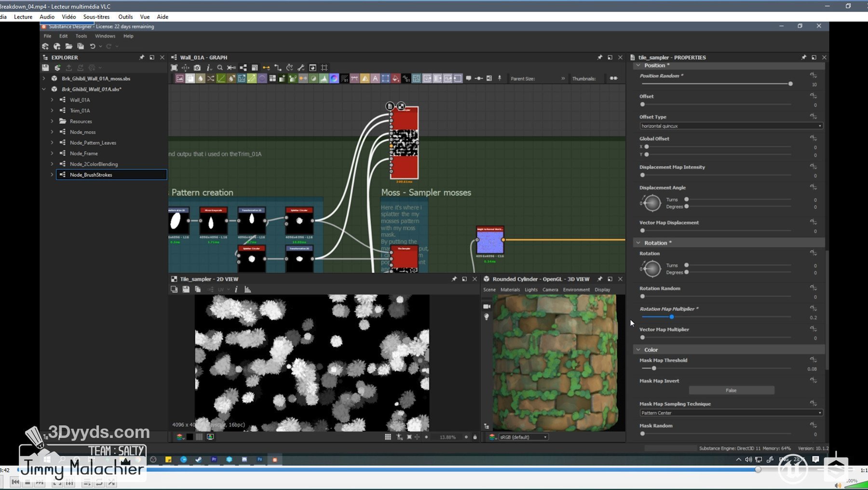This screenshot has width=868, height=490.
Task: Toggle the lock icon in 2D View footer
Action: [475, 437]
